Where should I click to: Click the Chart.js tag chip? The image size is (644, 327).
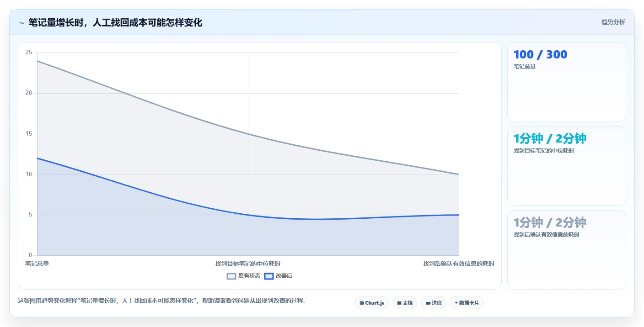click(x=372, y=303)
